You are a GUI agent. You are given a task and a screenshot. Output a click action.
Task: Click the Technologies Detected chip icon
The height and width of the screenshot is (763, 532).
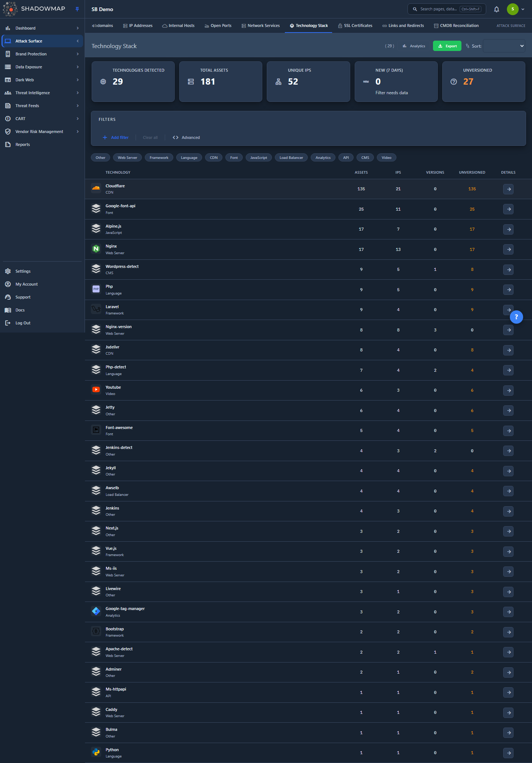tap(103, 82)
